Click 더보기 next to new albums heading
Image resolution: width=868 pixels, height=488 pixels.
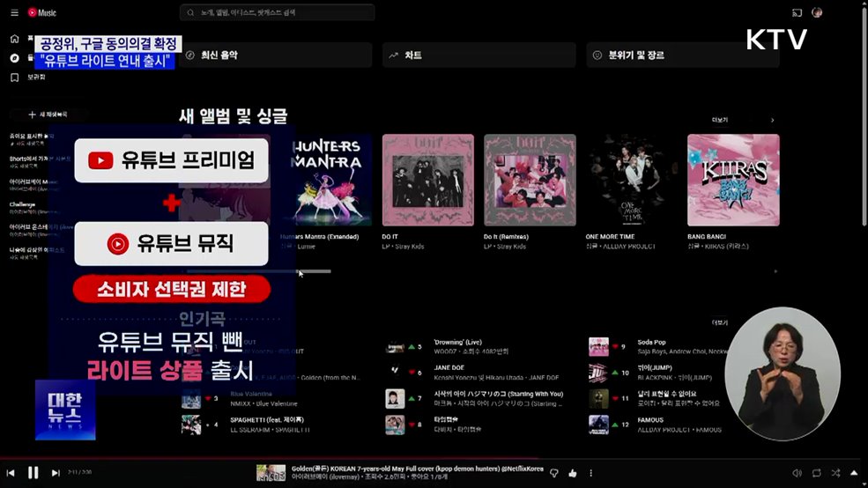click(x=720, y=120)
